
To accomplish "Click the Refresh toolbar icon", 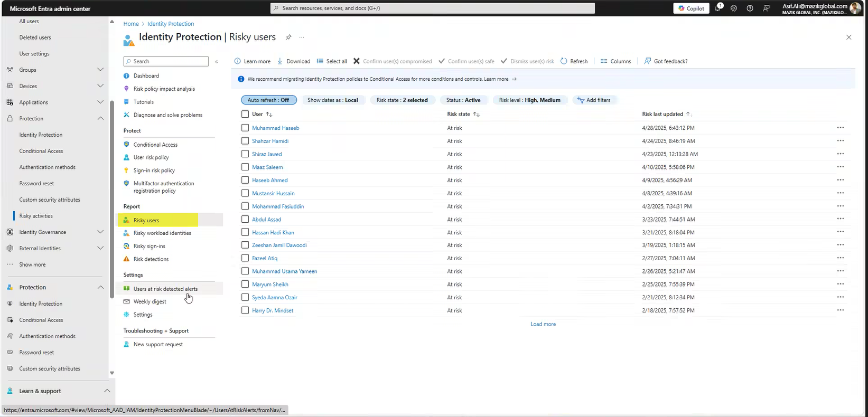I will [x=564, y=61].
